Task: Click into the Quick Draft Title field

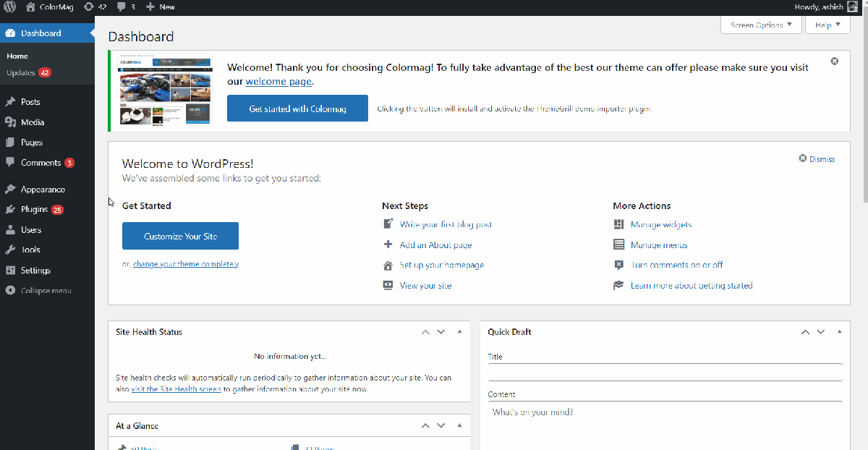Action: (665, 372)
